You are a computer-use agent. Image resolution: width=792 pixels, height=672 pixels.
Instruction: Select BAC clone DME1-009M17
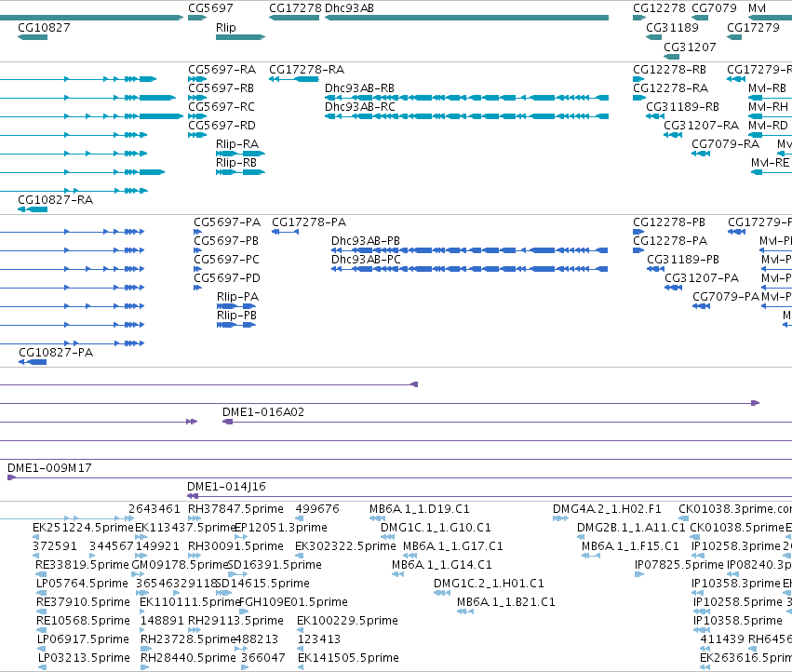pyautogui.click(x=399, y=477)
